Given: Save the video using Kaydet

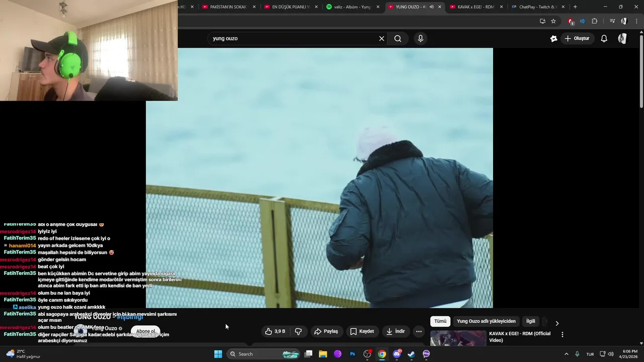Looking at the screenshot, I should (x=362, y=331).
